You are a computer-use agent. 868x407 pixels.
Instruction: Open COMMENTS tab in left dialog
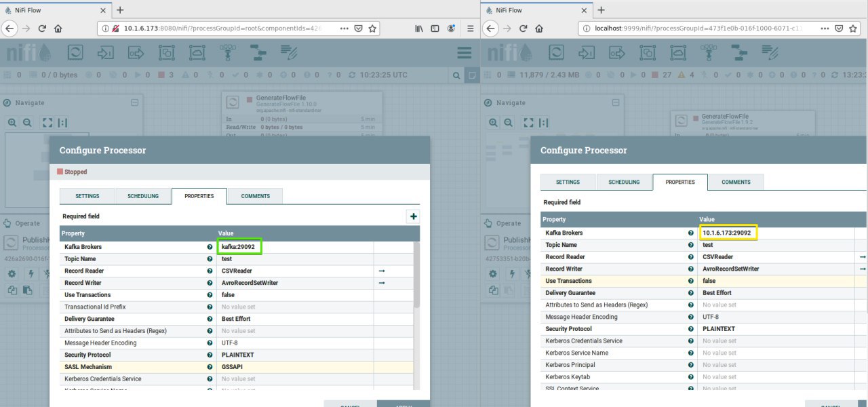pos(255,196)
